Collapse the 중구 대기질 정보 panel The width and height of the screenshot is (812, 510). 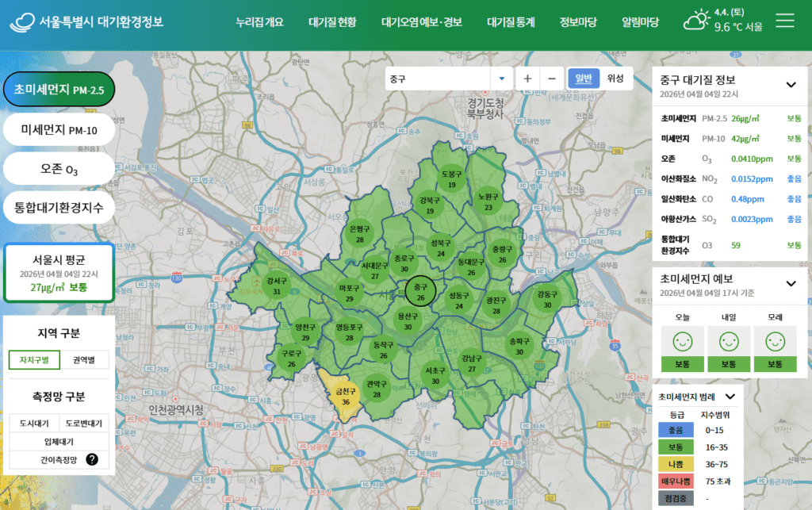(791, 84)
